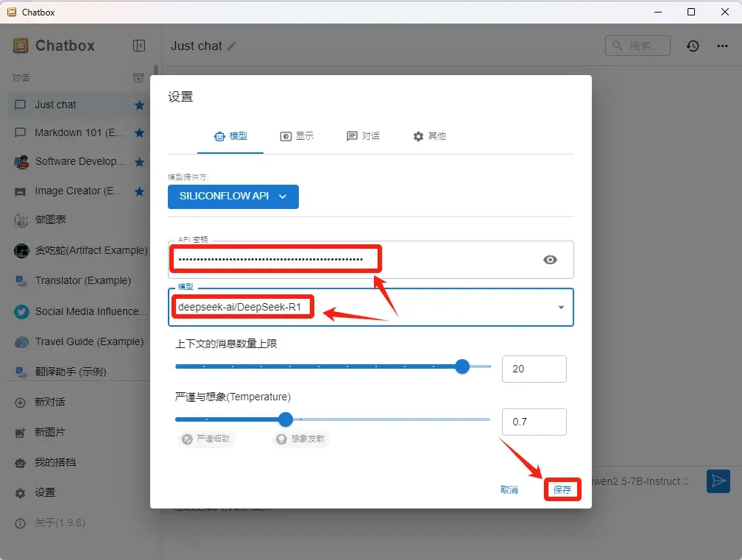Click the Temperature slider handle
This screenshot has height=560, width=742.
click(286, 419)
